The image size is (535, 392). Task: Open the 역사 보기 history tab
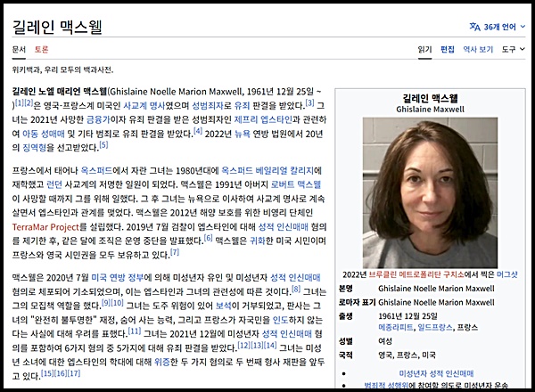point(478,49)
